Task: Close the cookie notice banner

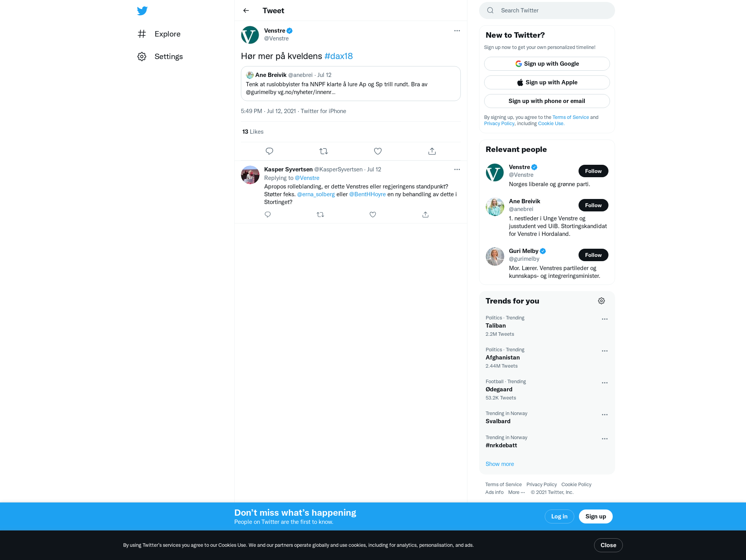Action: coord(608,545)
